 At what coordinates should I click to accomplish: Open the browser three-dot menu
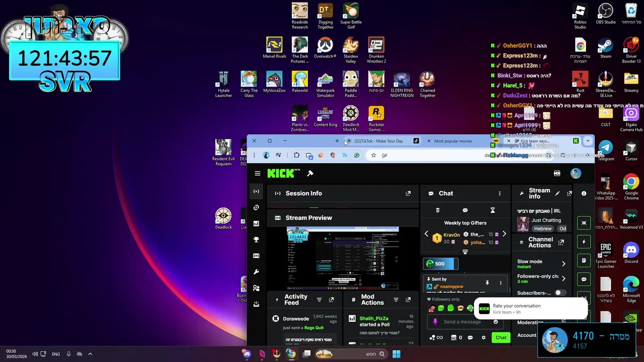pyautogui.click(x=254, y=155)
